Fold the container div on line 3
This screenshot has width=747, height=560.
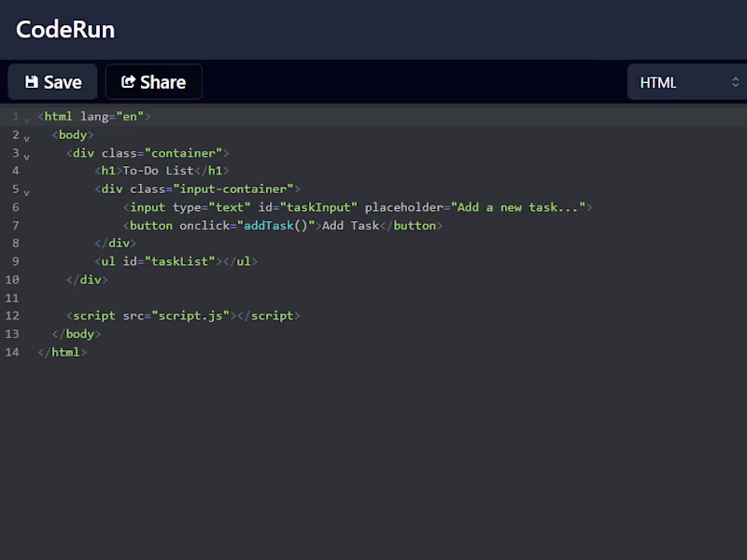[x=26, y=156]
